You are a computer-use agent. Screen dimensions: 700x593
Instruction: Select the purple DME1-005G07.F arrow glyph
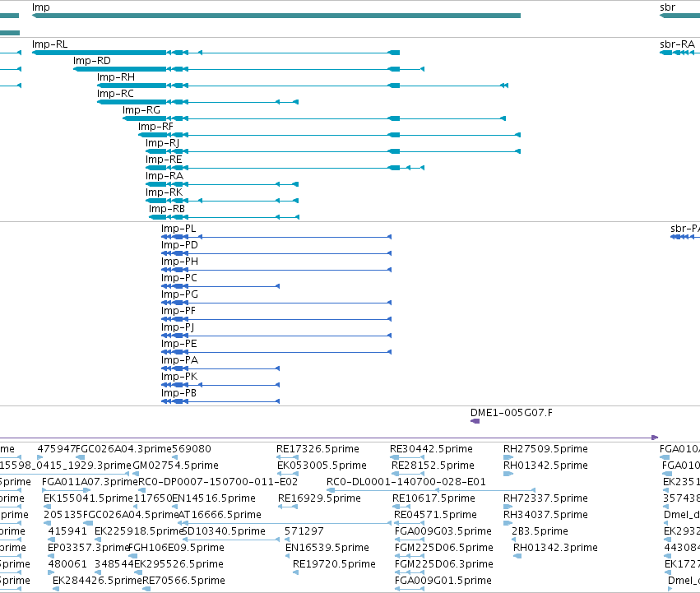475,421
